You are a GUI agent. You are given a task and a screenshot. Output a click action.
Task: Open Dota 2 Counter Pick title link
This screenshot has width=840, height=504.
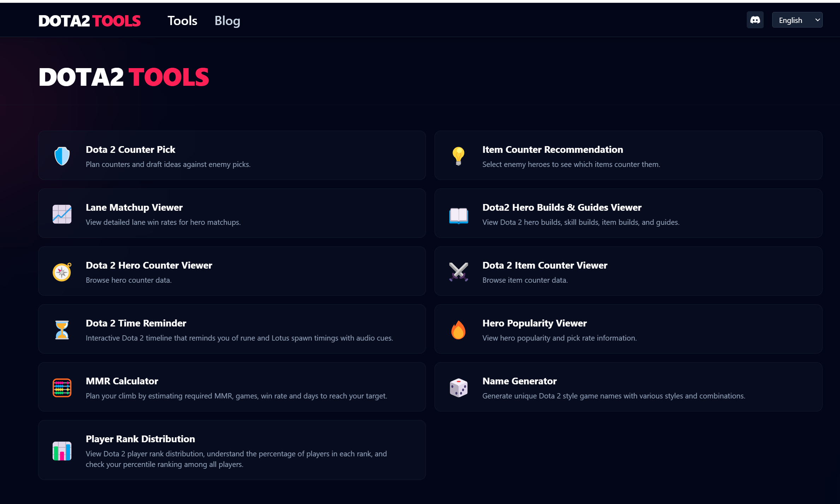point(130,150)
